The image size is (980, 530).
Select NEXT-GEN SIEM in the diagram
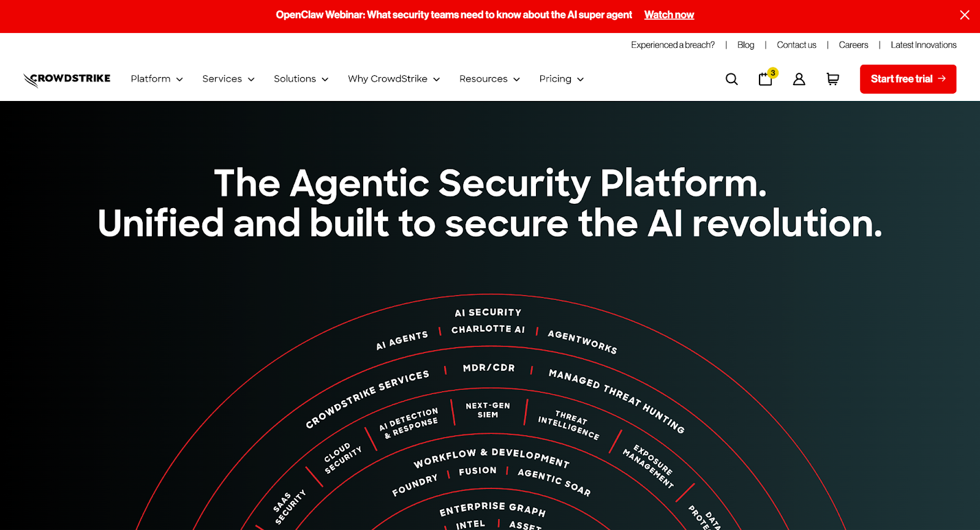click(x=488, y=410)
